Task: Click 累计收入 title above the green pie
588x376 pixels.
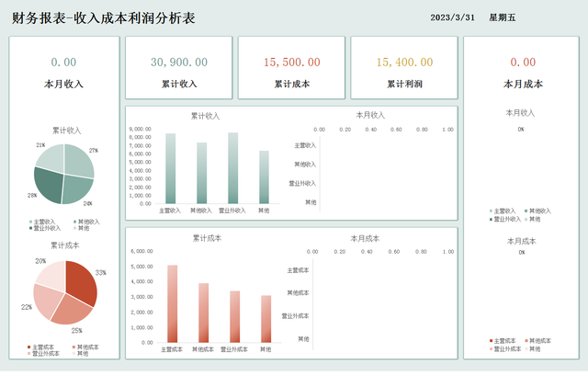Action: click(x=66, y=131)
